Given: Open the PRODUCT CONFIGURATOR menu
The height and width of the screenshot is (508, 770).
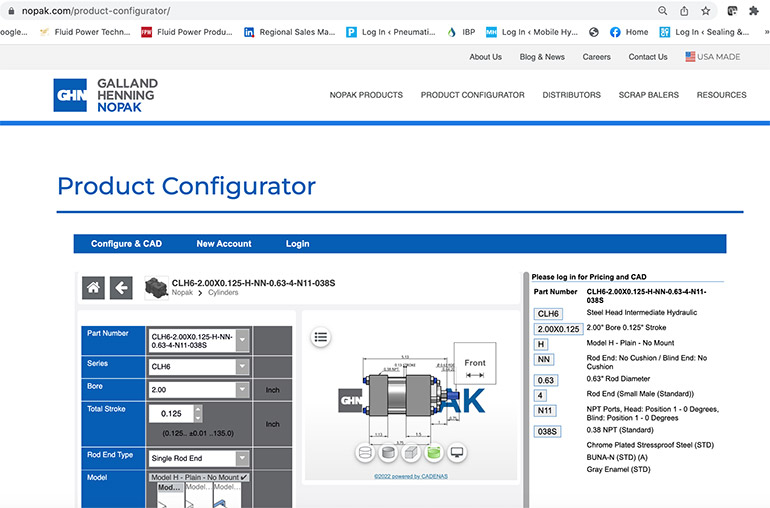Looking at the screenshot, I should 472,95.
